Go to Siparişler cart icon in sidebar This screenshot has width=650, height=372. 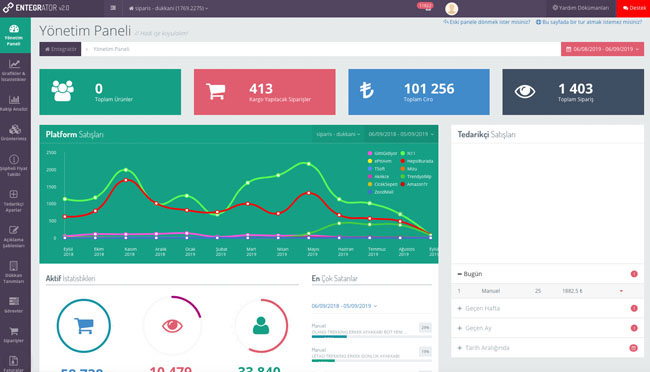(15, 335)
